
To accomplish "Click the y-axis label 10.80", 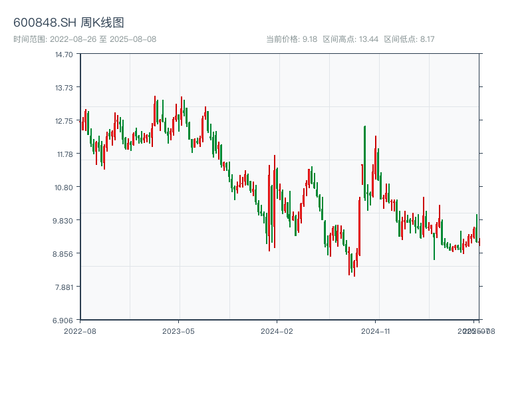I will pyautogui.click(x=64, y=188).
